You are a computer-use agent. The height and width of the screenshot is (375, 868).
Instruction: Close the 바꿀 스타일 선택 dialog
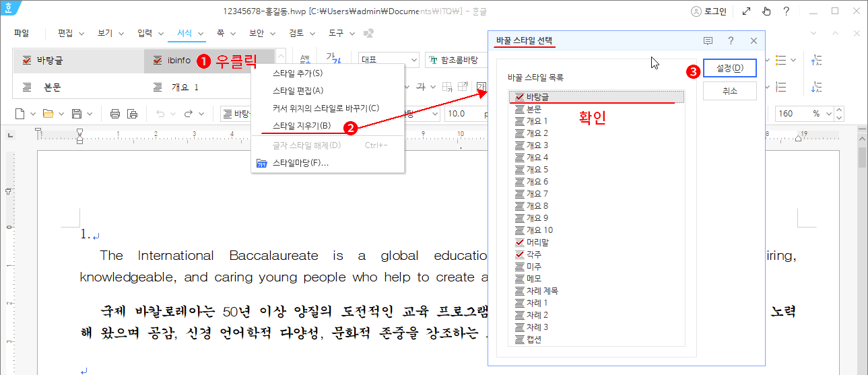[754, 41]
